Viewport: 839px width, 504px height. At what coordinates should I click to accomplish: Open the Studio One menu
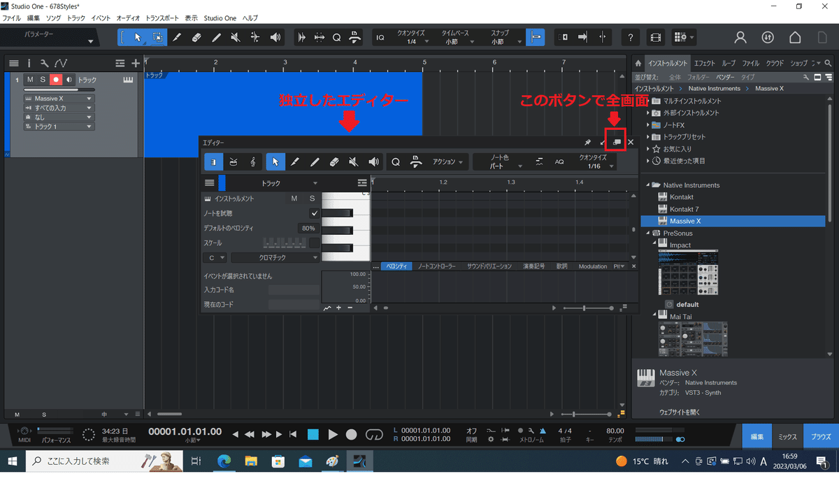coord(220,17)
